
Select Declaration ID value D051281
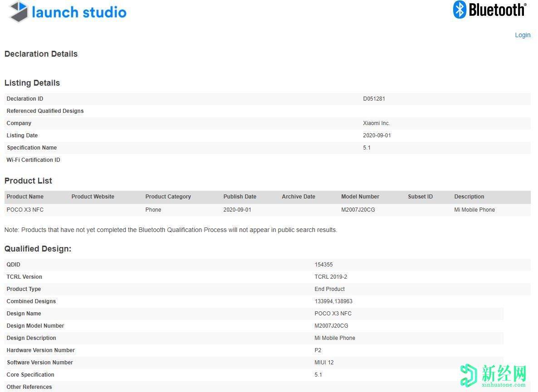pos(374,99)
